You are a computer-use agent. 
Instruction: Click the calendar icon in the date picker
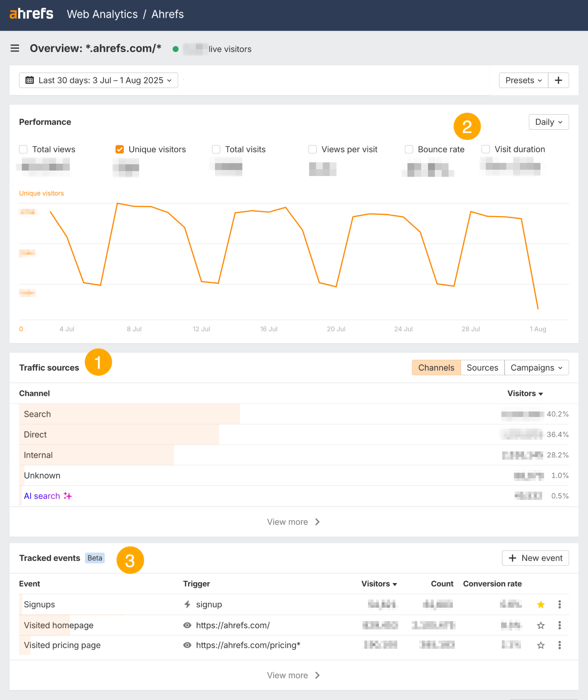[x=30, y=80]
